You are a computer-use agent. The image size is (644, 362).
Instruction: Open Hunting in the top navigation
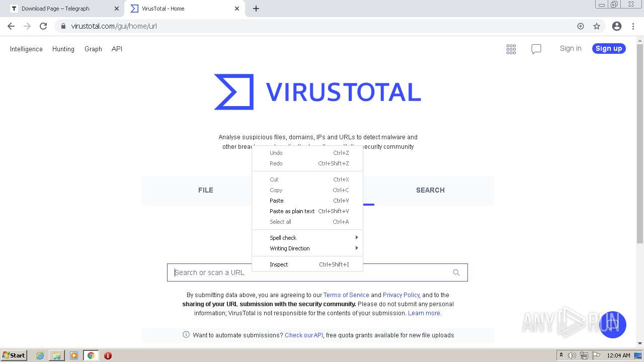pos(63,49)
